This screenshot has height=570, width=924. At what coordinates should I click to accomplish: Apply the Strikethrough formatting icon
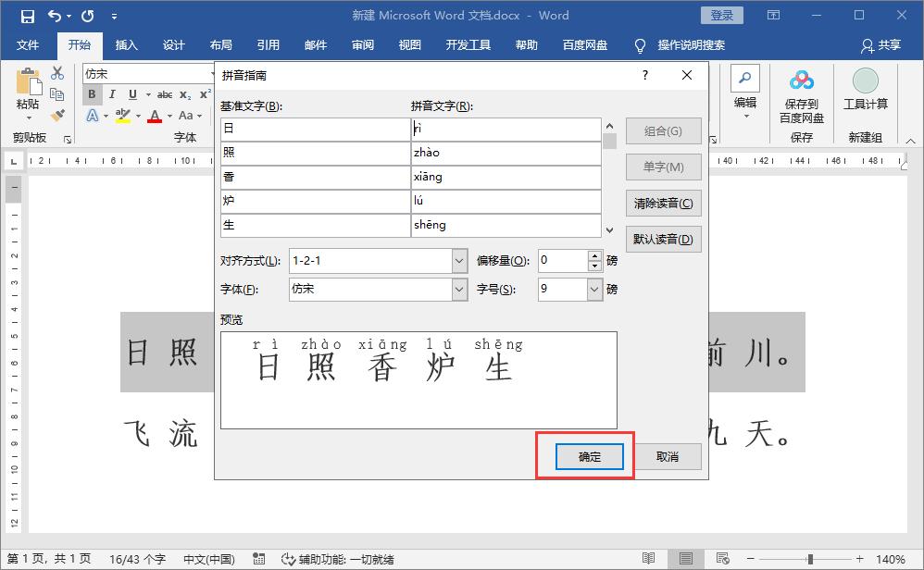coord(165,93)
